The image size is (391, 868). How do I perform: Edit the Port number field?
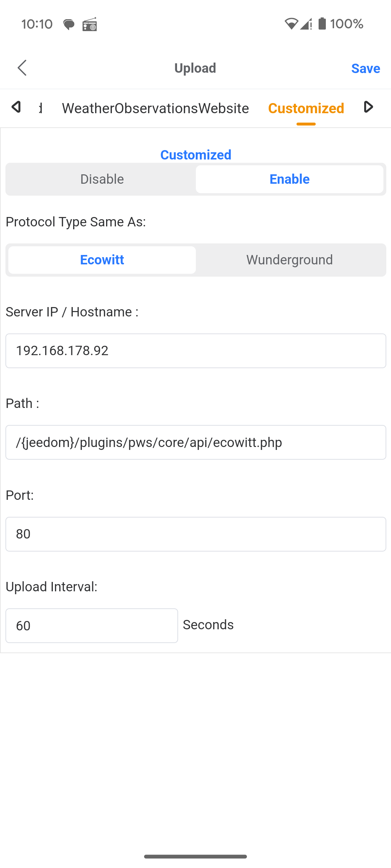(195, 534)
